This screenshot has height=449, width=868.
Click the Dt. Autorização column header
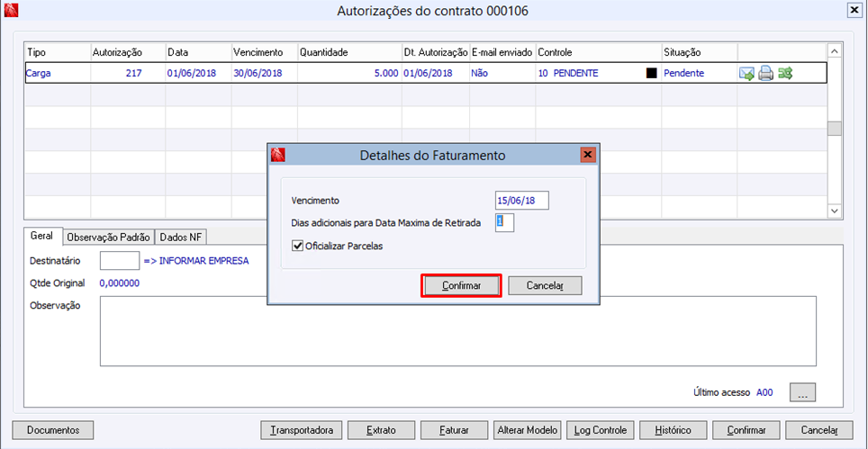pyautogui.click(x=436, y=52)
